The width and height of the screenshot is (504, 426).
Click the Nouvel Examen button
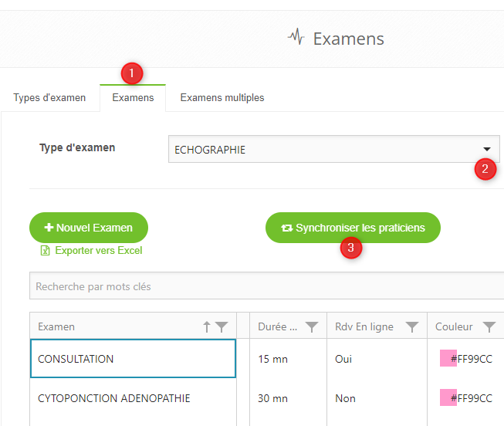(89, 228)
